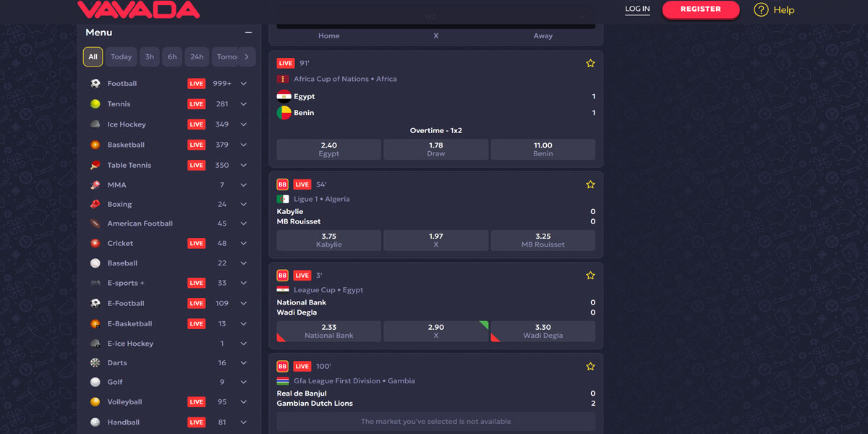Favorite the Egypt vs Benin match star
This screenshot has height=434, width=868.
click(590, 63)
